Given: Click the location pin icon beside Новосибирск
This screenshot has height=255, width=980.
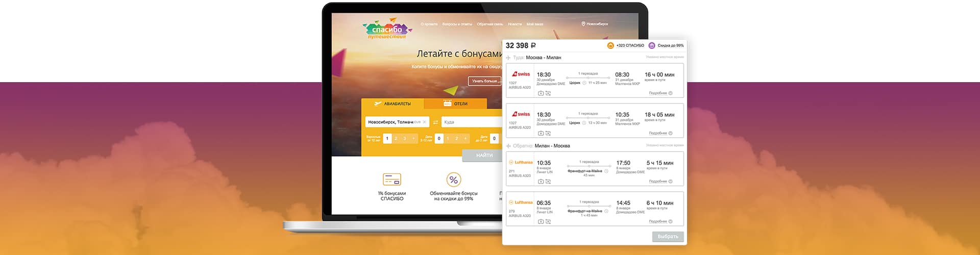Looking at the screenshot, I should [x=583, y=24].
